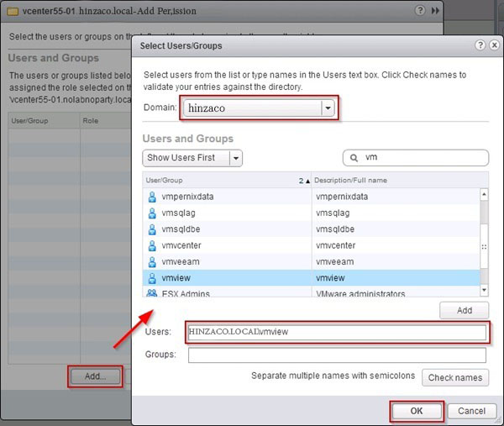The image size is (504, 426).
Task: Click the vmvcenter user icon
Action: 152,245
